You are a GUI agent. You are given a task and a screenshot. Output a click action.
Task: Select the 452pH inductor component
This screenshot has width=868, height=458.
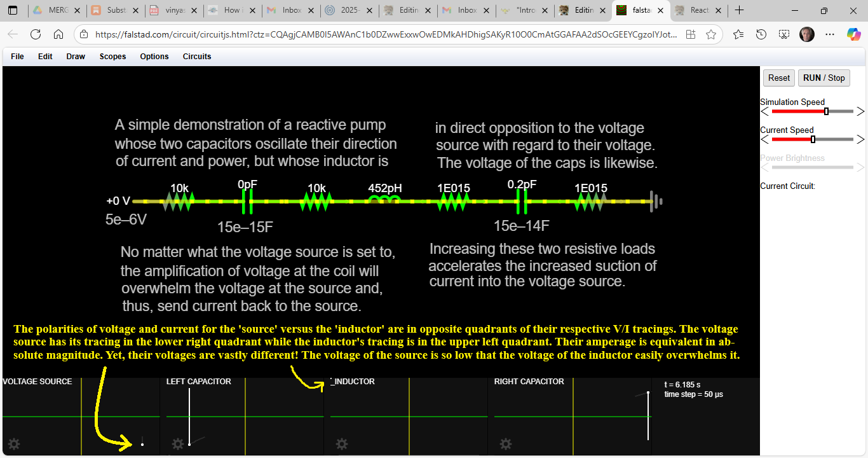click(385, 201)
